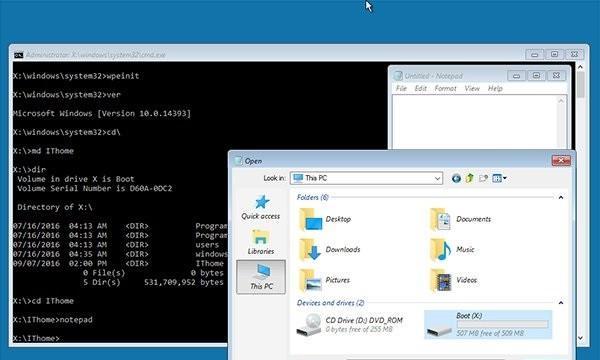
Task: Minimize the Notepad window
Action: pyautogui.click(x=516, y=76)
